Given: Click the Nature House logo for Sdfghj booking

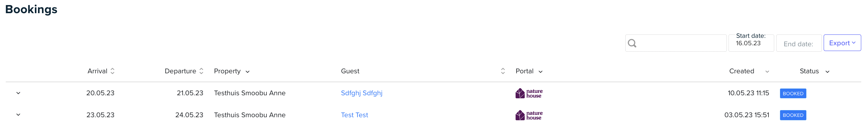Looking at the screenshot, I should (x=529, y=93).
